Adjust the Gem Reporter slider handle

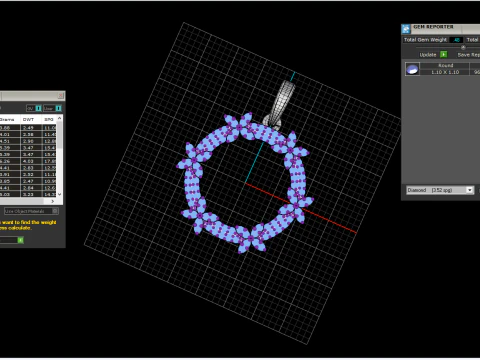click(x=463, y=47)
